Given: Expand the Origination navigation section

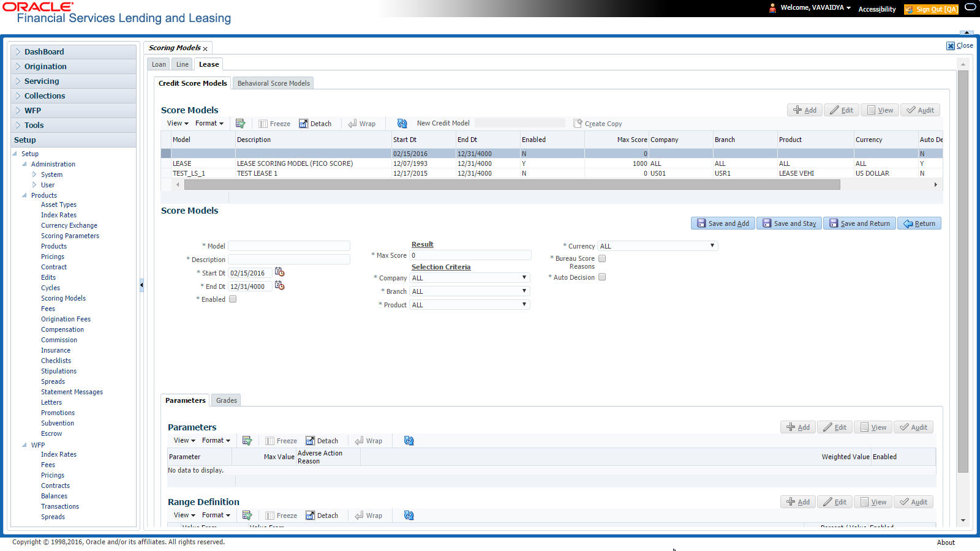Looking at the screenshot, I should coord(73,67).
